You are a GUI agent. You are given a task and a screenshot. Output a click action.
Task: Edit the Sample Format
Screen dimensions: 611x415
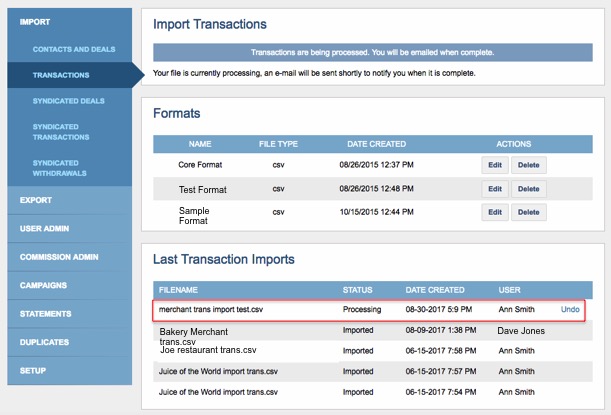495,212
